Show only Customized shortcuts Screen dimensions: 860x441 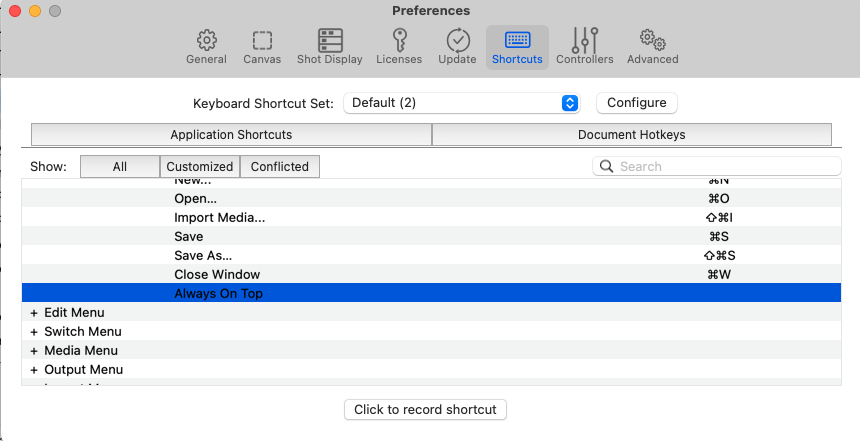tap(200, 167)
